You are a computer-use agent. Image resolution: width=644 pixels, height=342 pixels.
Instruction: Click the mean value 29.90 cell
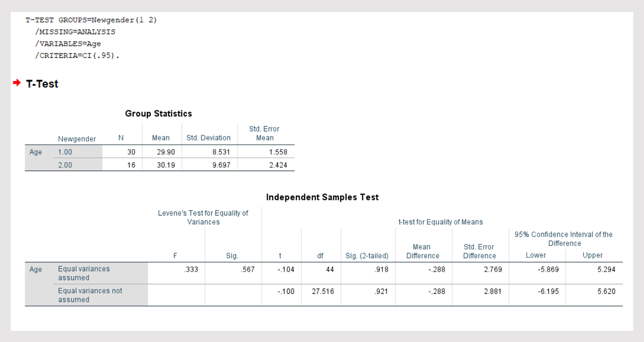click(x=166, y=152)
